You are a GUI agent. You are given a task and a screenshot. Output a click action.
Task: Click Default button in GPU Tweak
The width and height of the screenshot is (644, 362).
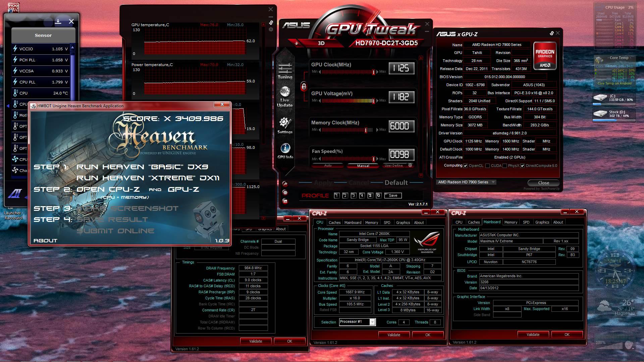tap(396, 183)
